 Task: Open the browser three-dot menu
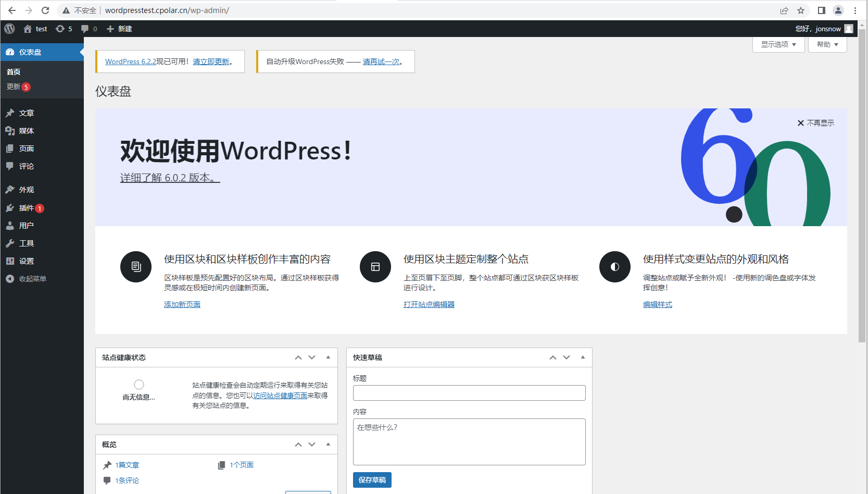click(x=855, y=10)
